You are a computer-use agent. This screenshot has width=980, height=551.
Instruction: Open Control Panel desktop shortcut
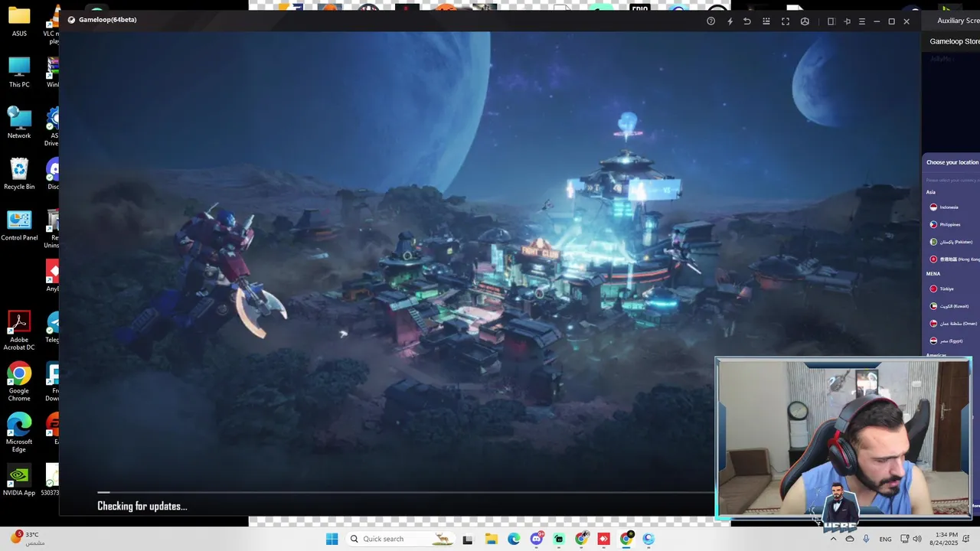click(19, 225)
